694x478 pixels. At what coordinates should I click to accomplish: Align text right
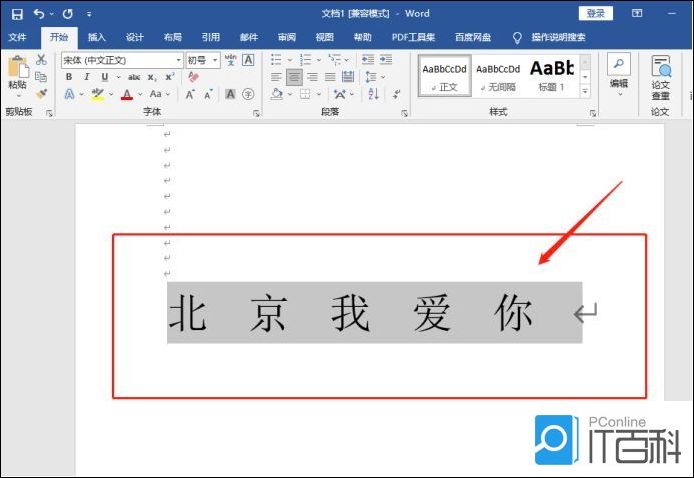pos(312,77)
